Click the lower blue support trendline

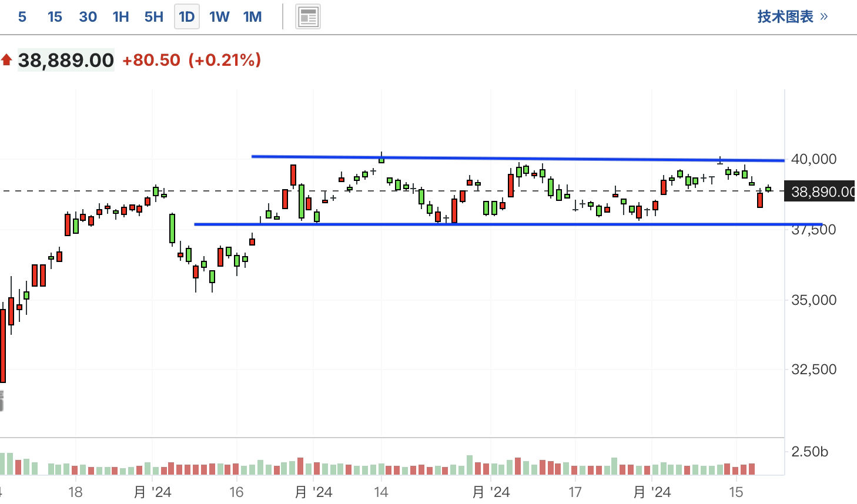[x=508, y=224]
